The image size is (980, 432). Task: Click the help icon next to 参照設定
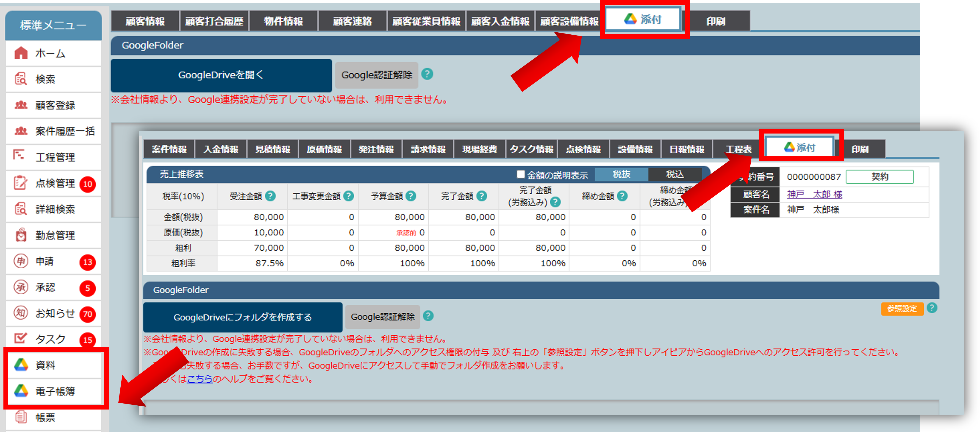(x=932, y=308)
